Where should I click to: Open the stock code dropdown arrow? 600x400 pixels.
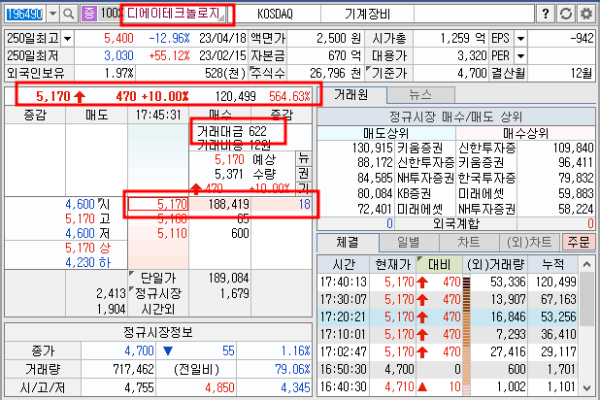click(x=53, y=14)
